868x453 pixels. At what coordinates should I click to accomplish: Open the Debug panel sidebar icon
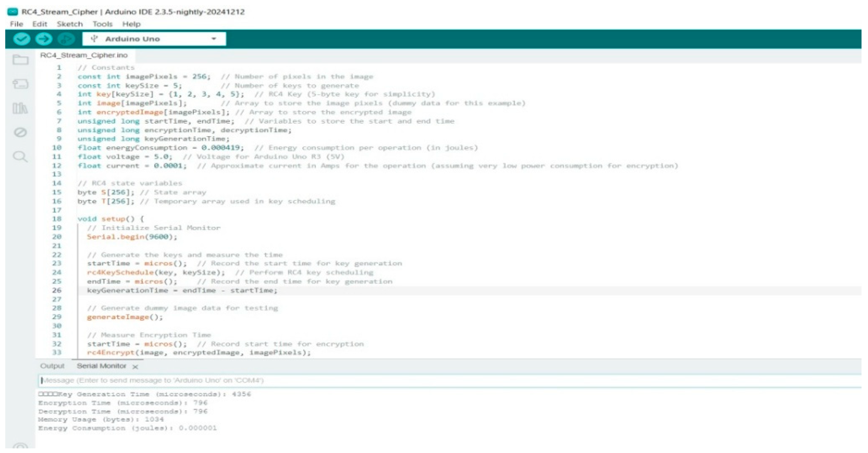tap(20, 133)
